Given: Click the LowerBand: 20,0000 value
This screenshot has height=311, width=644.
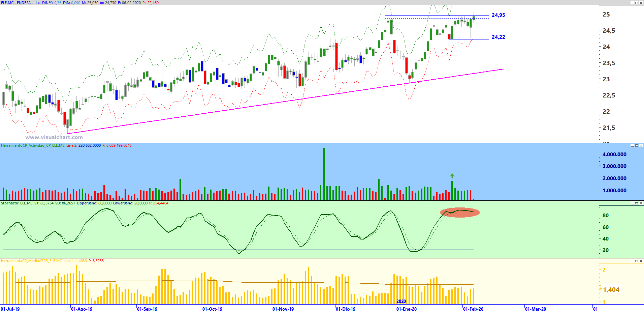Looking at the screenshot, I should pos(130,203).
